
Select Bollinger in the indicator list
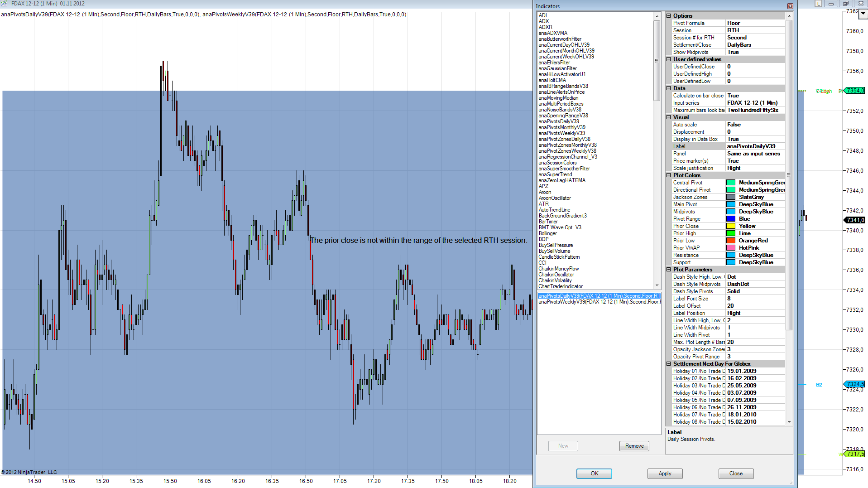click(x=548, y=233)
